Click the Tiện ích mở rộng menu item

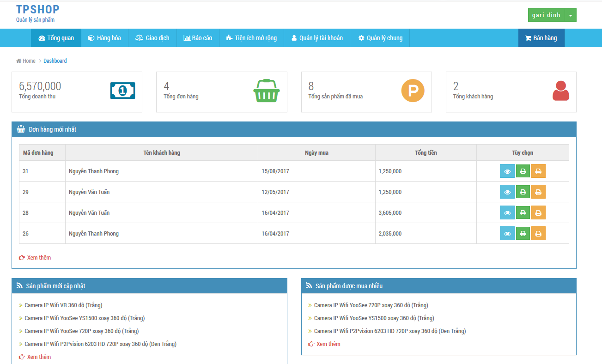point(251,38)
